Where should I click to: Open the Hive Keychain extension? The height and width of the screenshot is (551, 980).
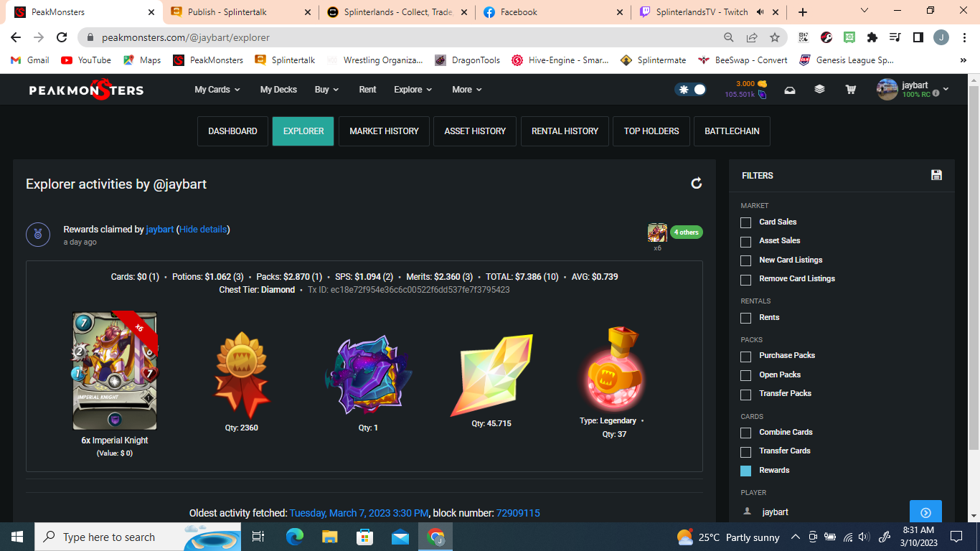826,37
